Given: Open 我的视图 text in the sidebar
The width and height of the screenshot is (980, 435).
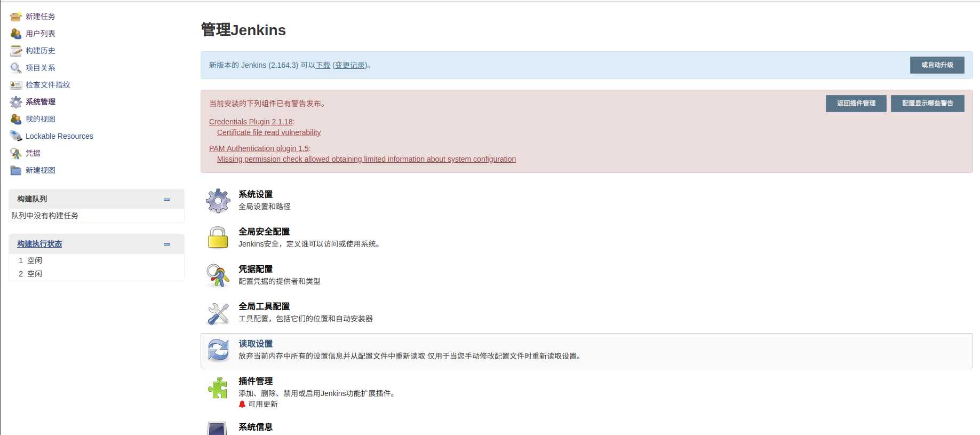Looking at the screenshot, I should [x=41, y=119].
